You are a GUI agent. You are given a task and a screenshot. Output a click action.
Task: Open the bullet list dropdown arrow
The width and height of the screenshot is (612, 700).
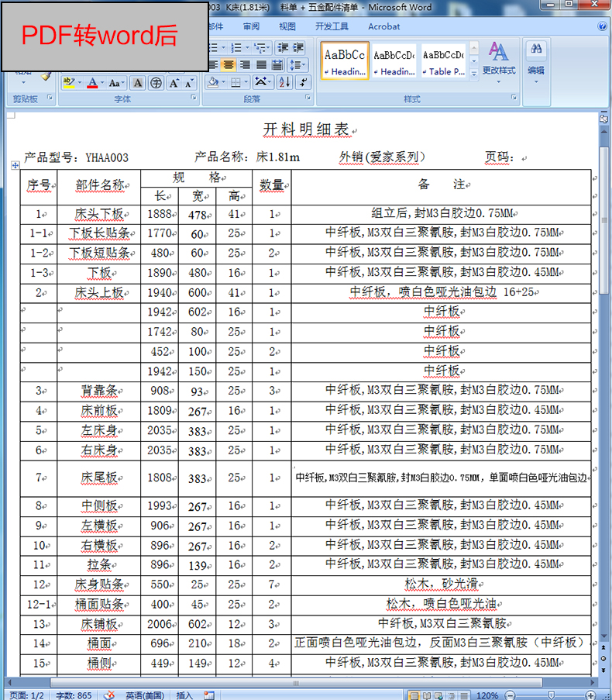[x=223, y=47]
